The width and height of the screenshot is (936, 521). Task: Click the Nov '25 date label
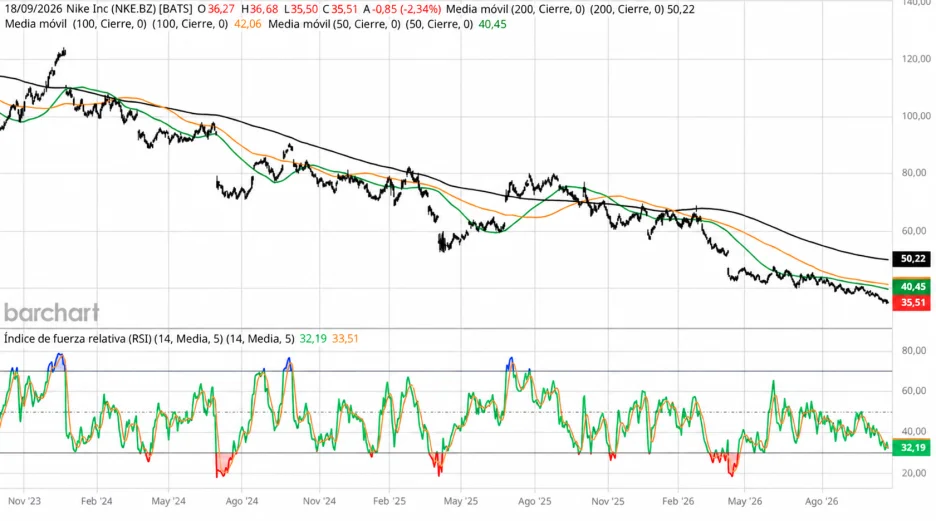608,501
